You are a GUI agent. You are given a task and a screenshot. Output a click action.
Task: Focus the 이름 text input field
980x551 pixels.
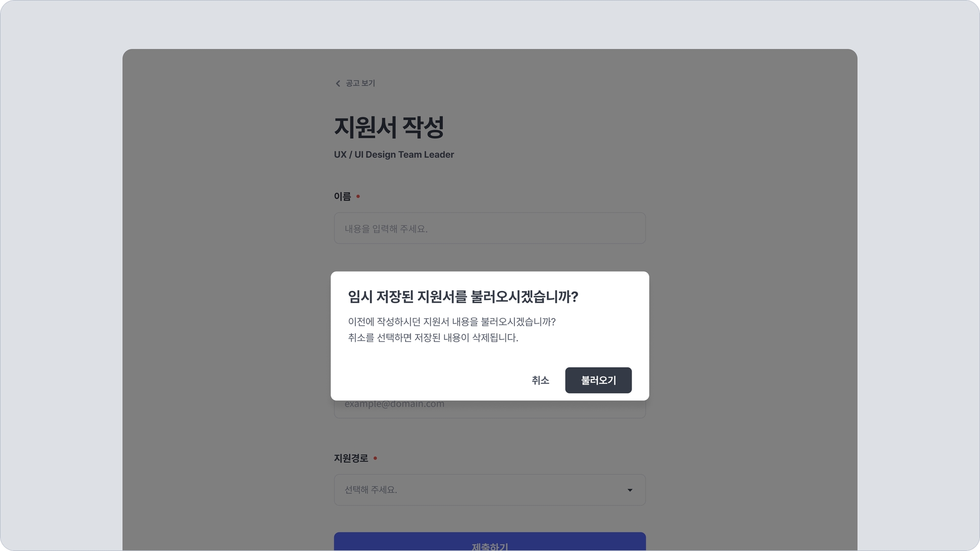pos(489,228)
